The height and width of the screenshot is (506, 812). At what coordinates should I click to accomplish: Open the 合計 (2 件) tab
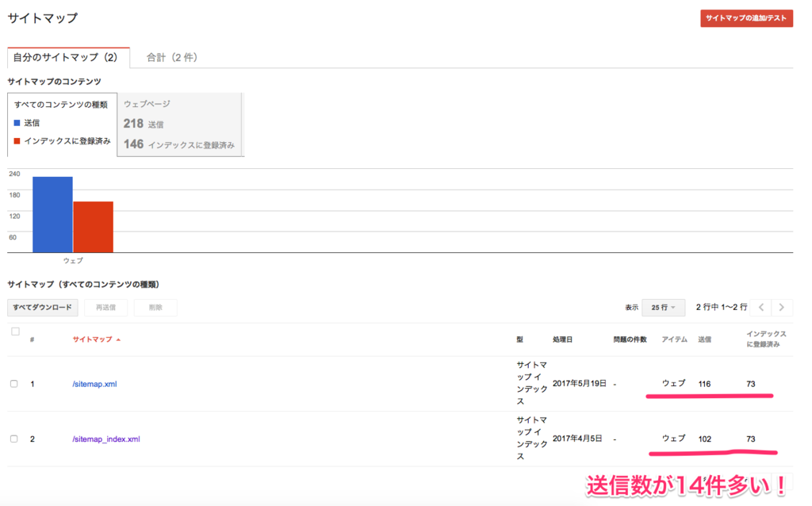click(171, 57)
